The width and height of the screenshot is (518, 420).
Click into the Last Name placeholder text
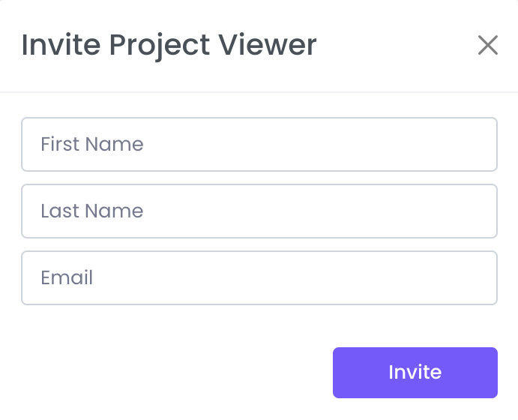pos(92,211)
